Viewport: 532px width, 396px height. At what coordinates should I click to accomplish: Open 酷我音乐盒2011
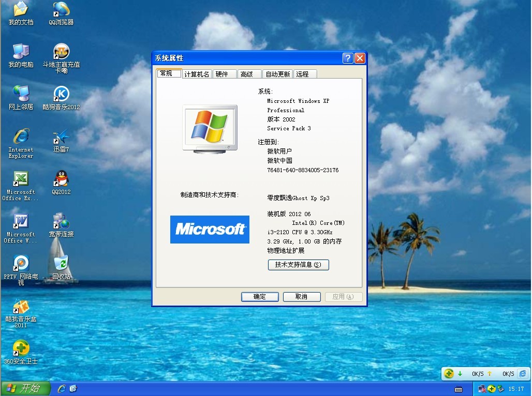20,310
